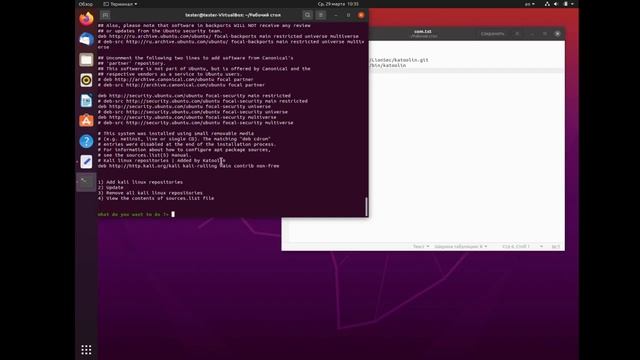
Task: Open the Files manager dock icon
Action: (x=86, y=60)
